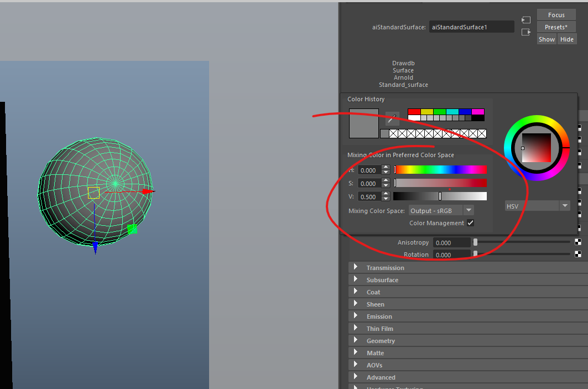Viewport: 588px width, 389px height.
Task: Click the Anisotropy map checker icon
Action: [578, 242]
